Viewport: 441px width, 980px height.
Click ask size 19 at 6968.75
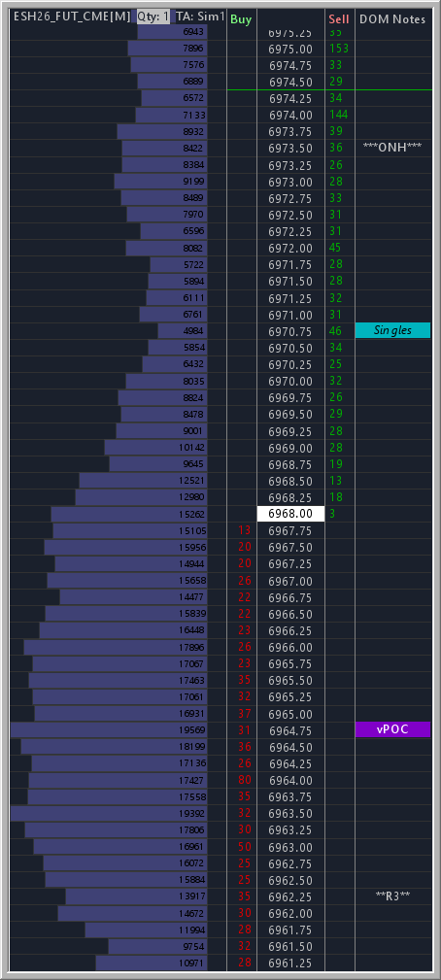(335, 463)
